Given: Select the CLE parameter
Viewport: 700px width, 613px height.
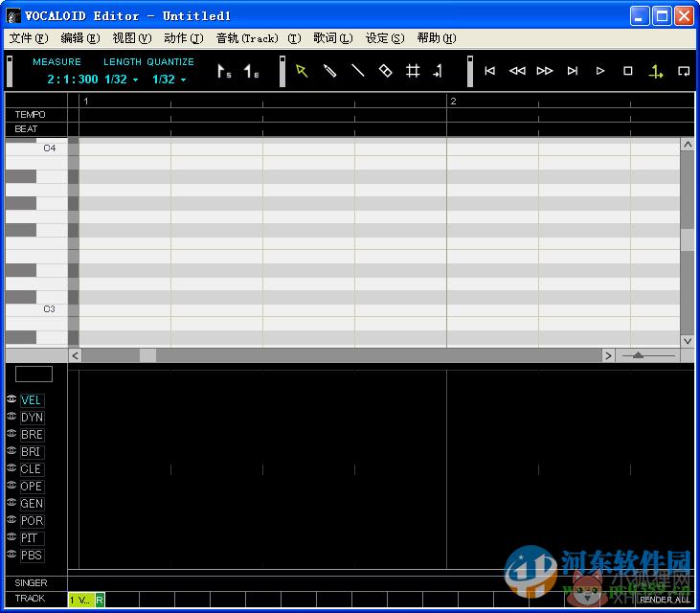Looking at the screenshot, I should tap(33, 469).
